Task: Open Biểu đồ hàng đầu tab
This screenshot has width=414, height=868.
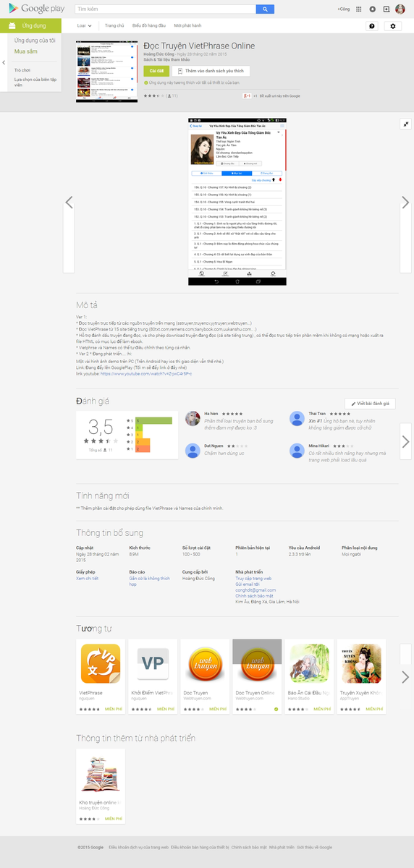Action: tap(148, 25)
